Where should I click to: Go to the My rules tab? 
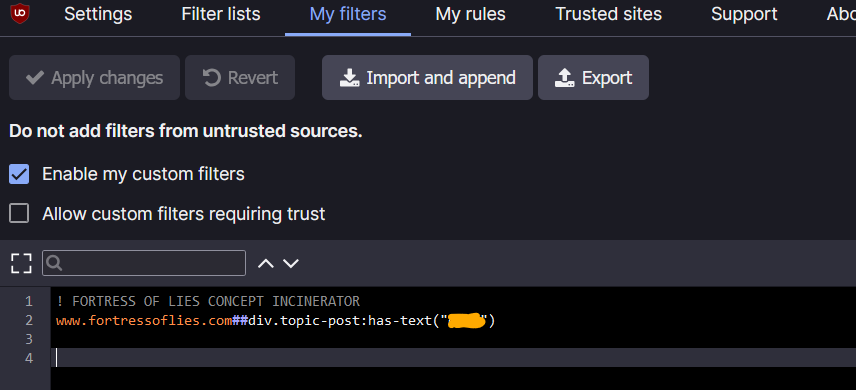(x=471, y=14)
